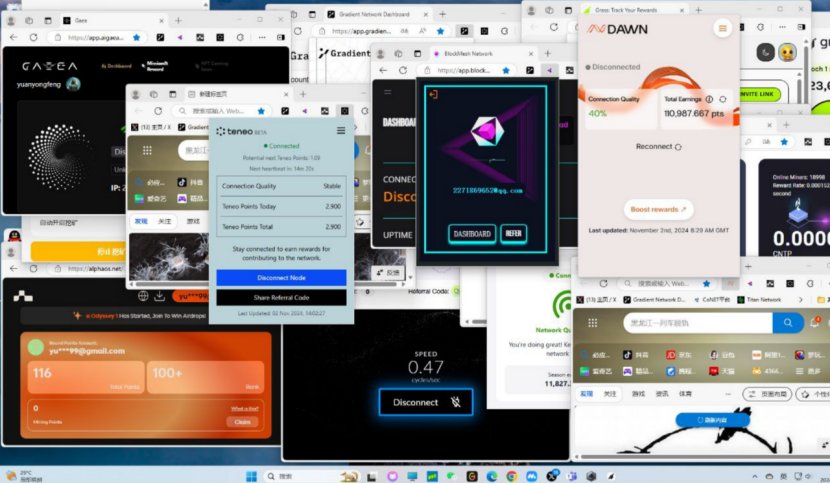Open a new tab in the Gaea window

coord(178,20)
